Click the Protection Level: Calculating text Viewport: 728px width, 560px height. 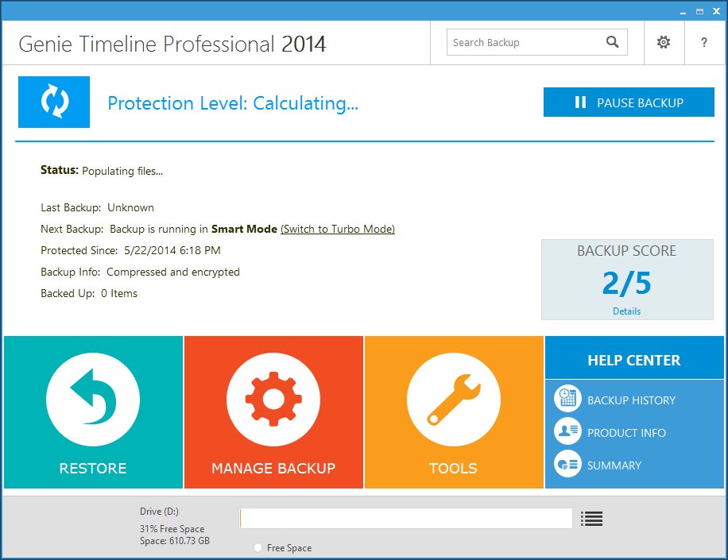coord(233,103)
